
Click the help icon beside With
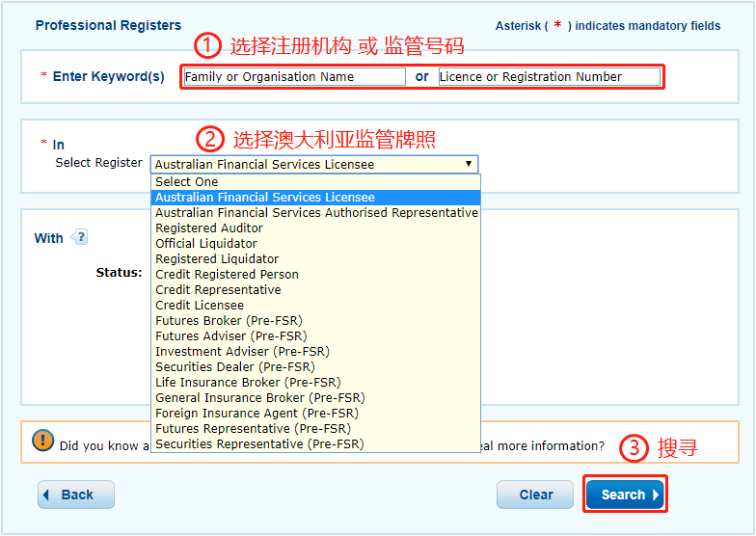(79, 237)
